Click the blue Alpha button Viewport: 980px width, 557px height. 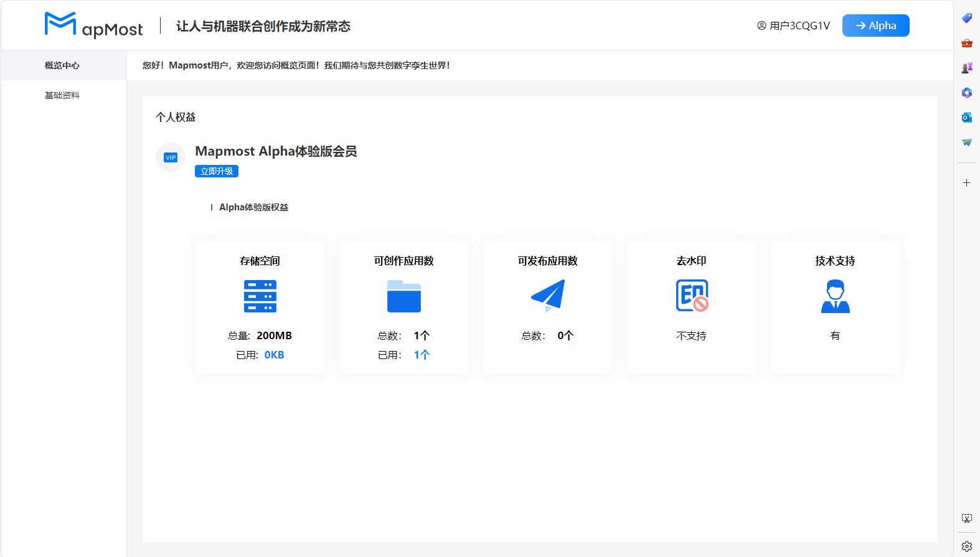[x=875, y=26]
